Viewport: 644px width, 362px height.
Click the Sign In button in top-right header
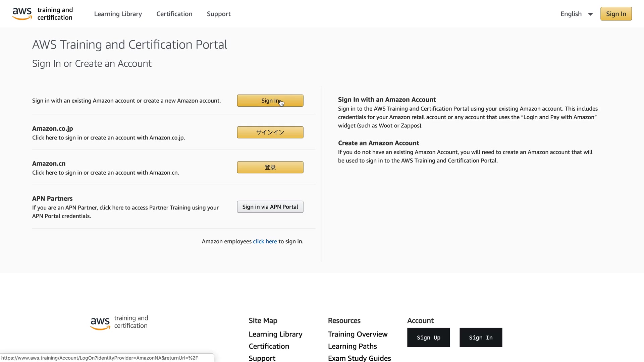click(x=616, y=14)
